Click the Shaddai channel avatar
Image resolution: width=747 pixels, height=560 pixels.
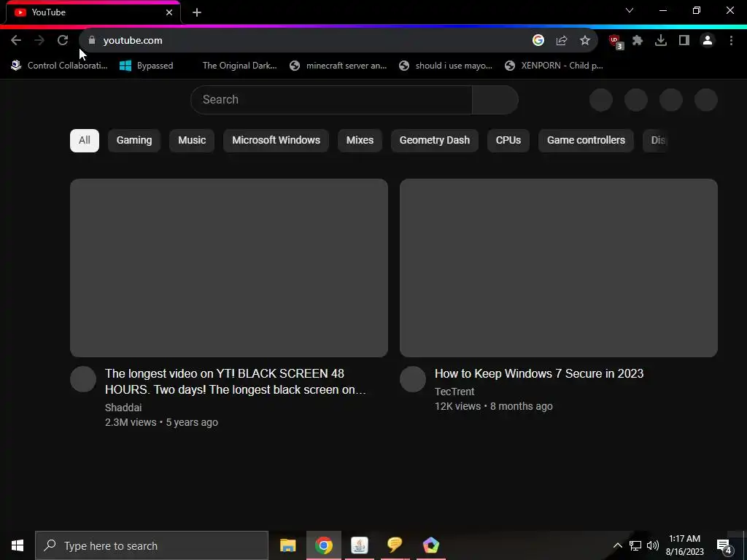tap(83, 379)
